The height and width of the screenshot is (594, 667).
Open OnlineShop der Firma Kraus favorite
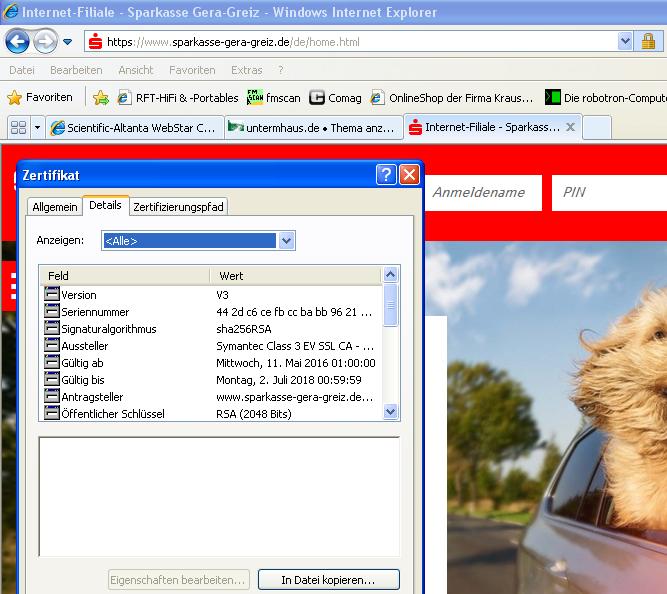point(452,98)
